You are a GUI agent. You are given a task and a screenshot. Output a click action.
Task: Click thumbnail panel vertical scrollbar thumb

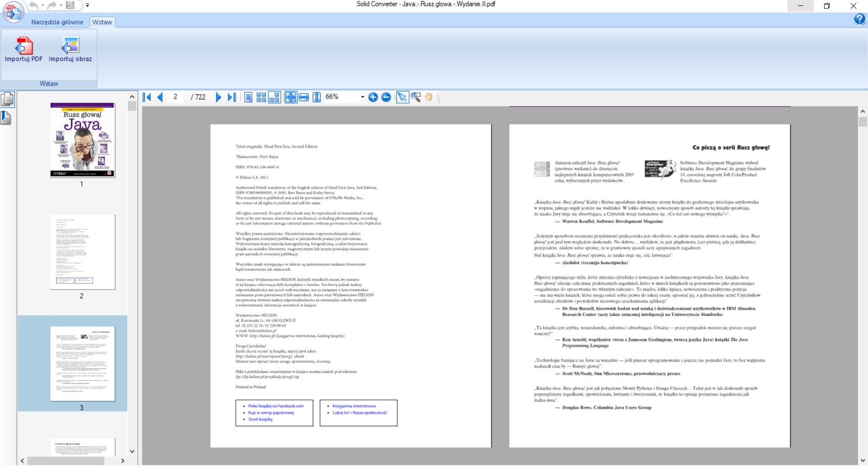(132, 106)
